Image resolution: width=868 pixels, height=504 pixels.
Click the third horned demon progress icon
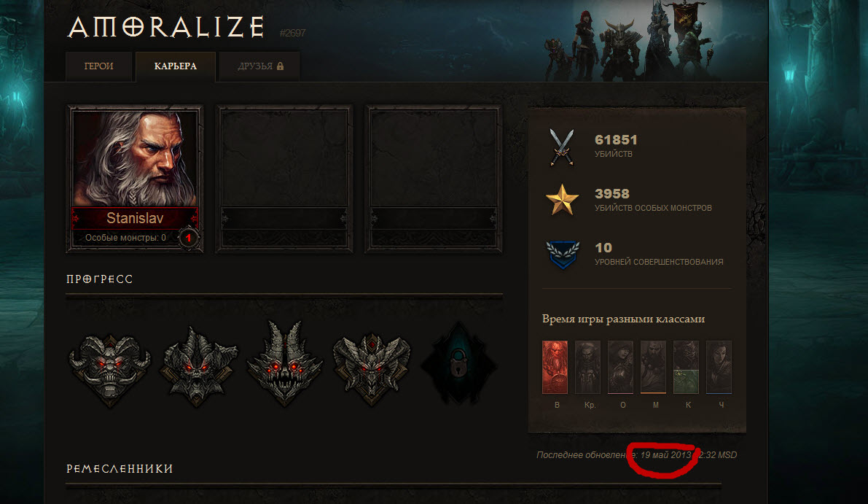tap(284, 363)
